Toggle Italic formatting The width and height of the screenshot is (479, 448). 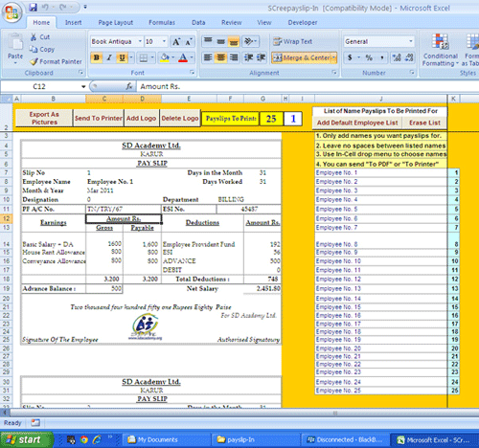[x=109, y=57]
